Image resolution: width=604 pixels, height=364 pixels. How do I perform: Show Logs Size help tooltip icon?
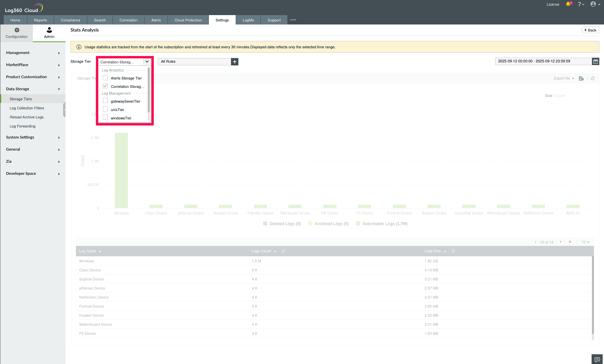pos(453,251)
